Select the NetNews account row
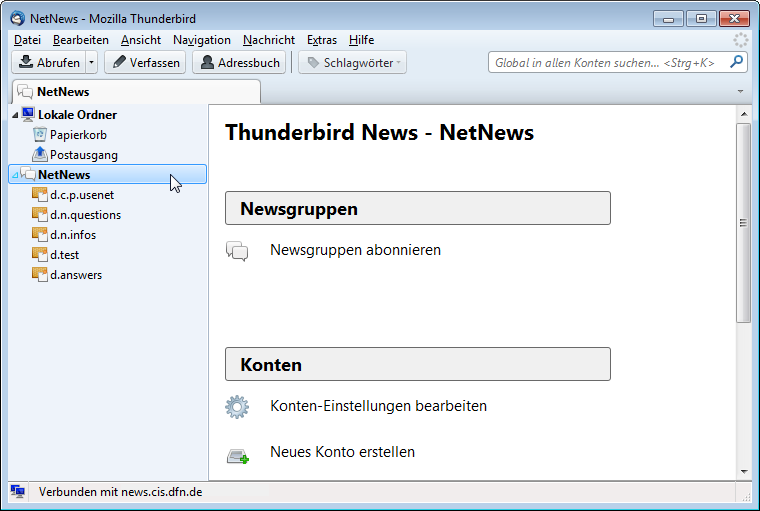Screen dimensions: 760x511 108,175
